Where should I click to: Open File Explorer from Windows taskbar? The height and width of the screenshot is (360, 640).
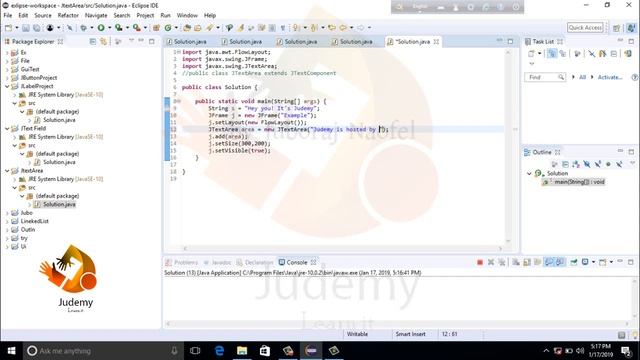[x=242, y=351]
